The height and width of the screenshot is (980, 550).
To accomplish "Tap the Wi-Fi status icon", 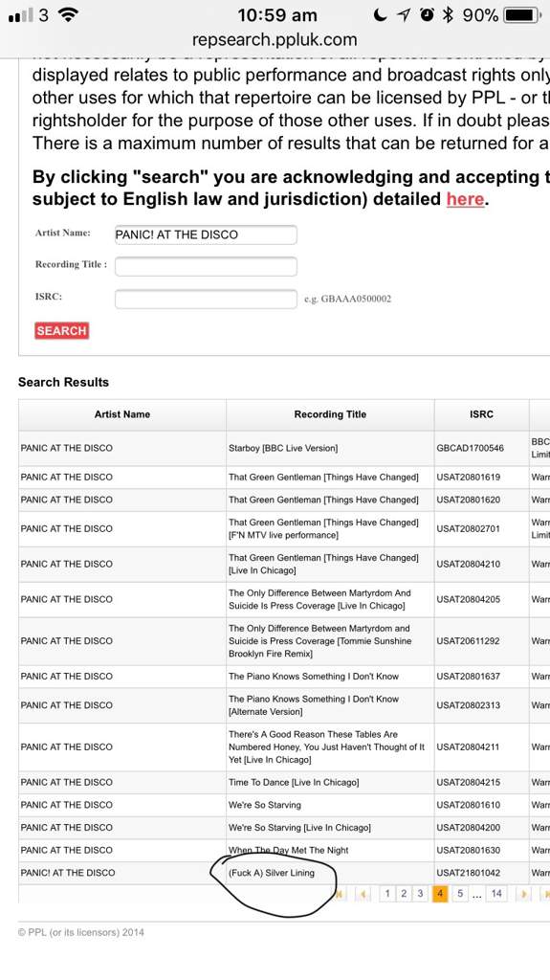I will 68,15.
